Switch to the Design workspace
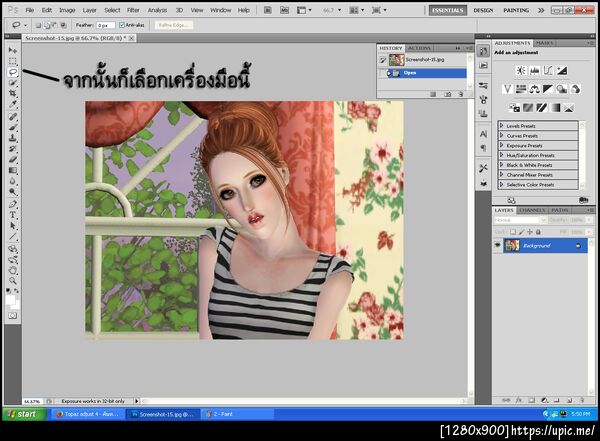The width and height of the screenshot is (600, 441). point(483,10)
